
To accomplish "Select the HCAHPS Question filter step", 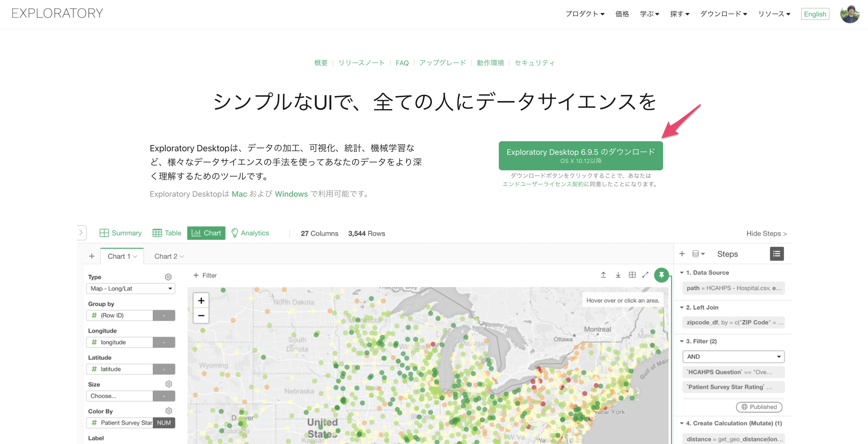I will [733, 372].
